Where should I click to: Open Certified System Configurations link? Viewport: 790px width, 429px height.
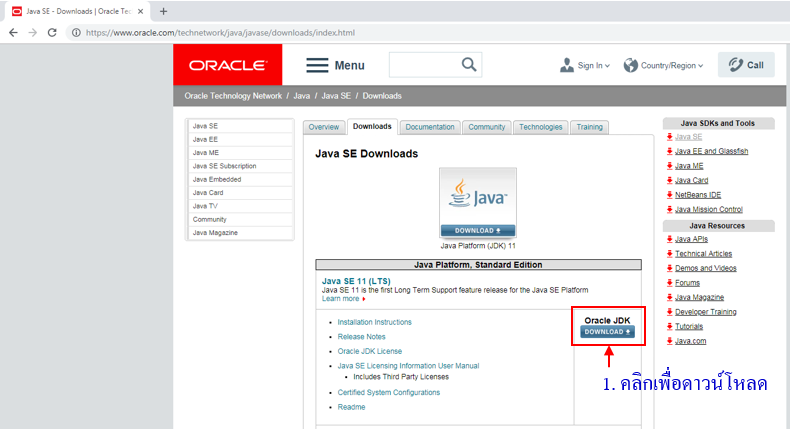pos(388,393)
